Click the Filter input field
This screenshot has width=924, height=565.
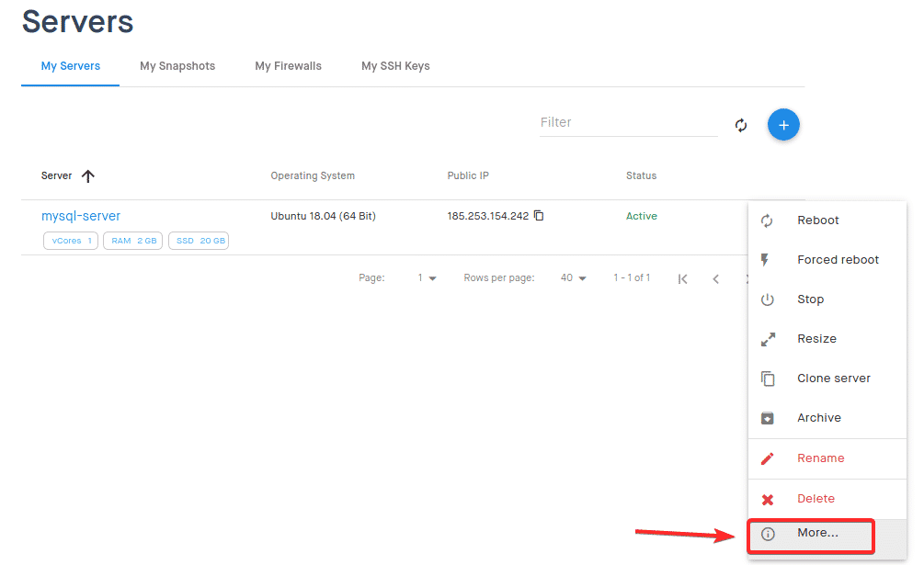tap(627, 122)
